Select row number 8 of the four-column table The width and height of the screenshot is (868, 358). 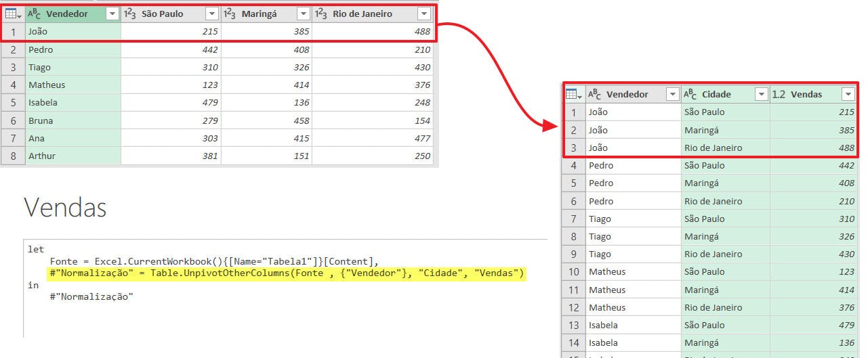click(13, 156)
